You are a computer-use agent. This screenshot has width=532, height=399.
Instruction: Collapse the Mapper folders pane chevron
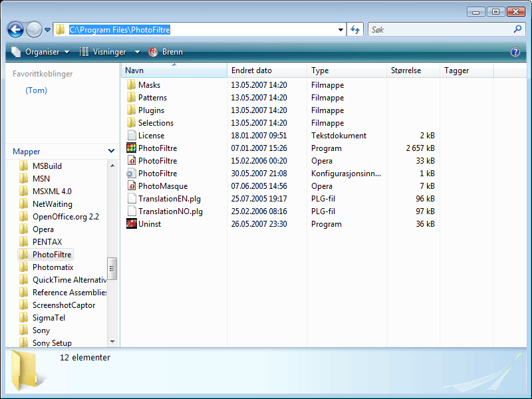tap(111, 151)
